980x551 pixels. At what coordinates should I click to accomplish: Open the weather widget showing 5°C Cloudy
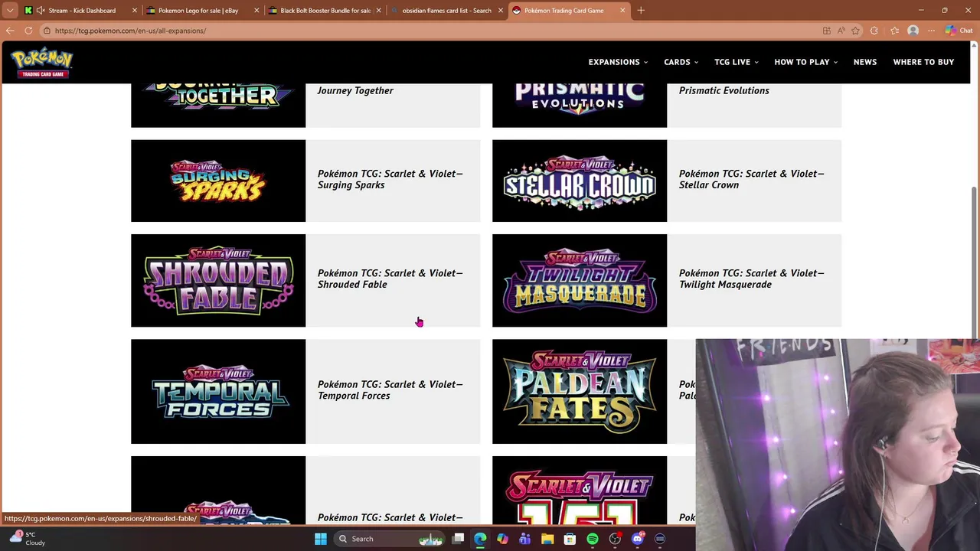click(28, 539)
